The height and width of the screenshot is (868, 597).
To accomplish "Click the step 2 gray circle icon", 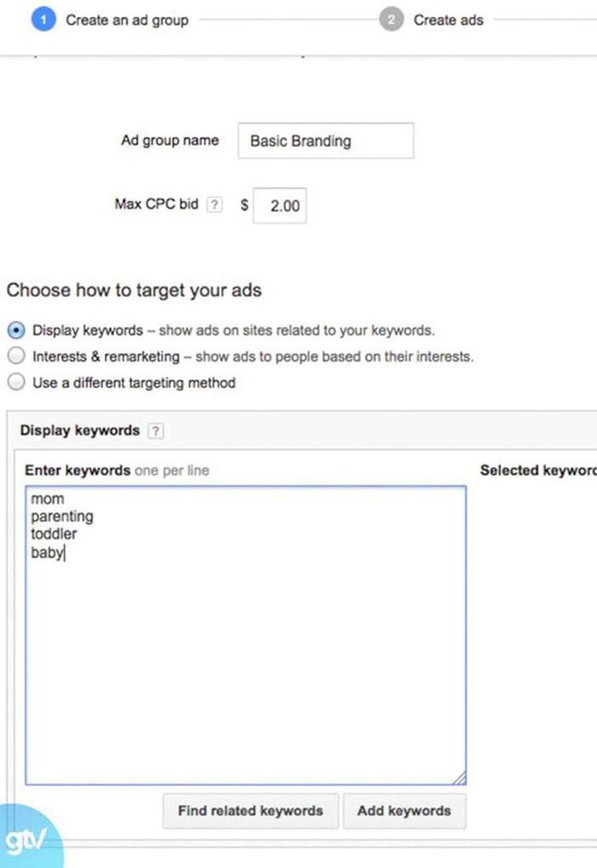I will coord(391,20).
